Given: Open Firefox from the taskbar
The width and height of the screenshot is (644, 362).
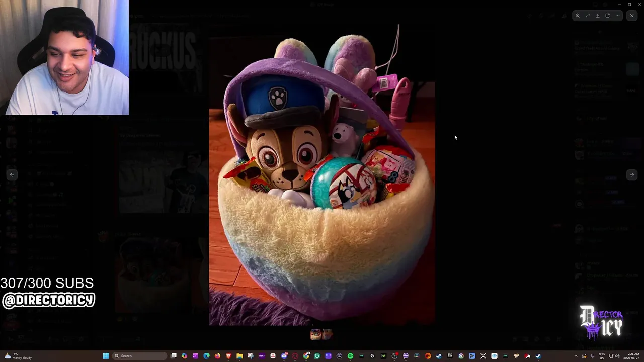Looking at the screenshot, I should tap(217, 356).
